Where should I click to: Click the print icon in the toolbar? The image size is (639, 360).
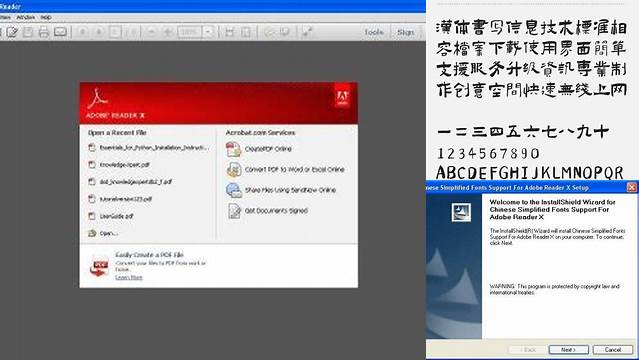click(x=44, y=32)
